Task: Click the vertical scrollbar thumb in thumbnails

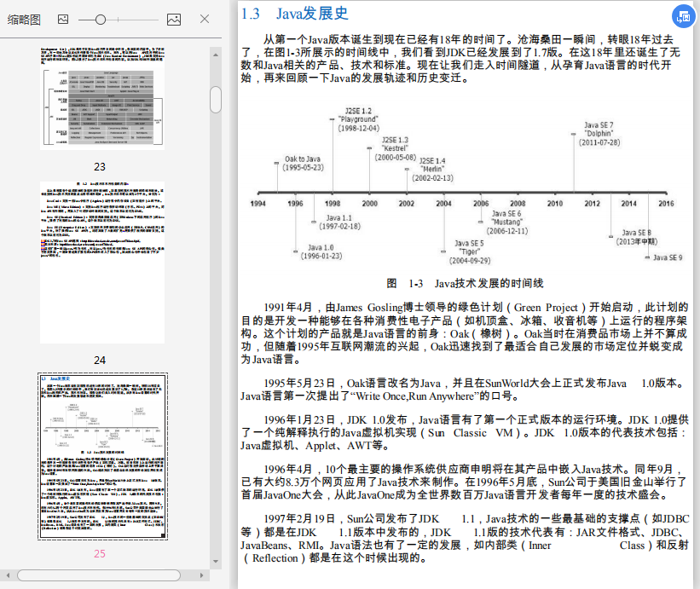Action: (216, 100)
